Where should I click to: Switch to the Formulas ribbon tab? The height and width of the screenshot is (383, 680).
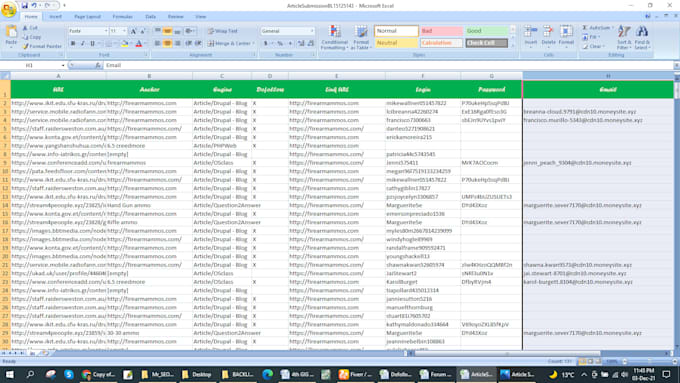point(122,16)
